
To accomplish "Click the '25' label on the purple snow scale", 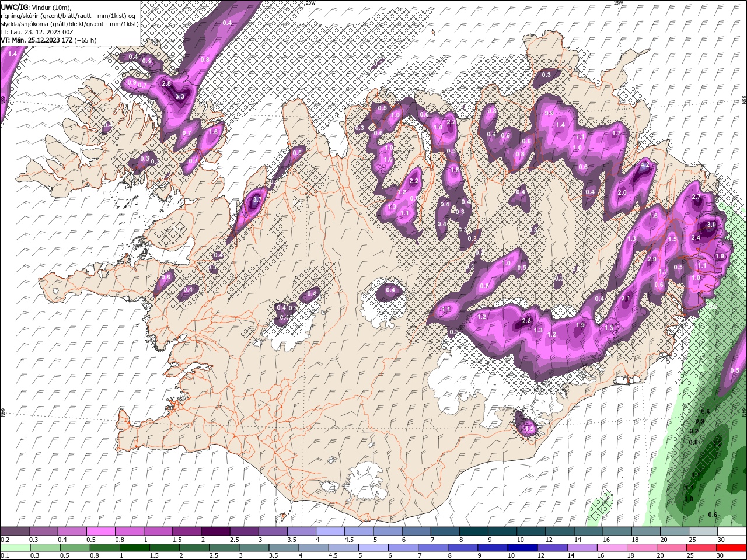I will click(x=692, y=540).
